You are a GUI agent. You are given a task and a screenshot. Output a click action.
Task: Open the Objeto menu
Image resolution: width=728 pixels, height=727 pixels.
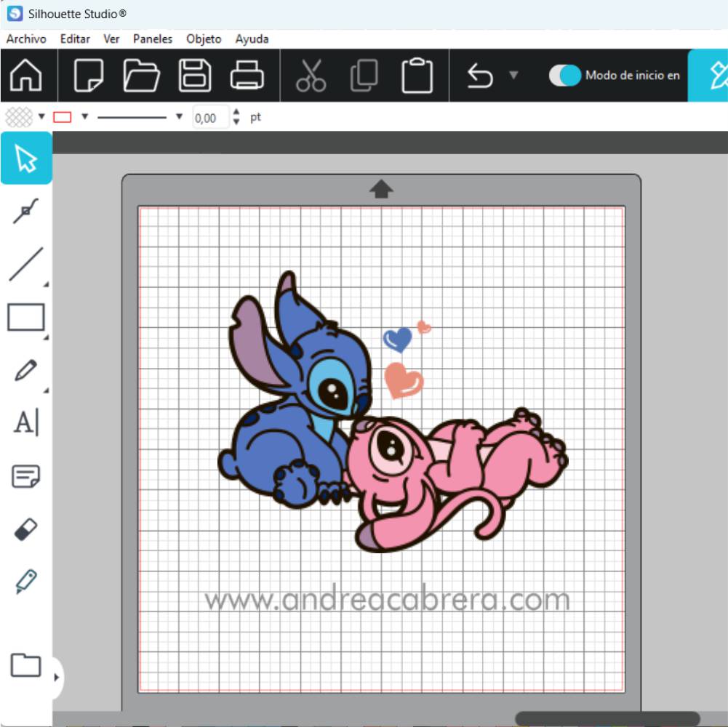pos(204,39)
